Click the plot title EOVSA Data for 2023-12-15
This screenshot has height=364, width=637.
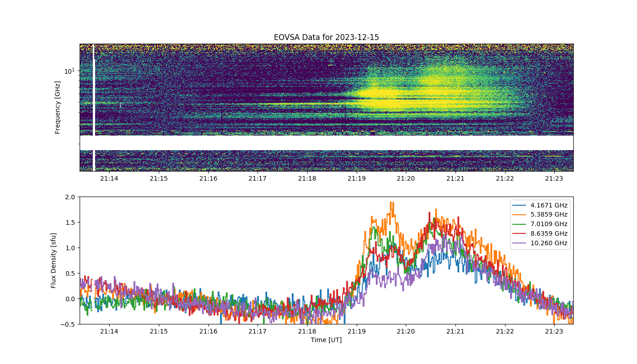click(x=326, y=37)
